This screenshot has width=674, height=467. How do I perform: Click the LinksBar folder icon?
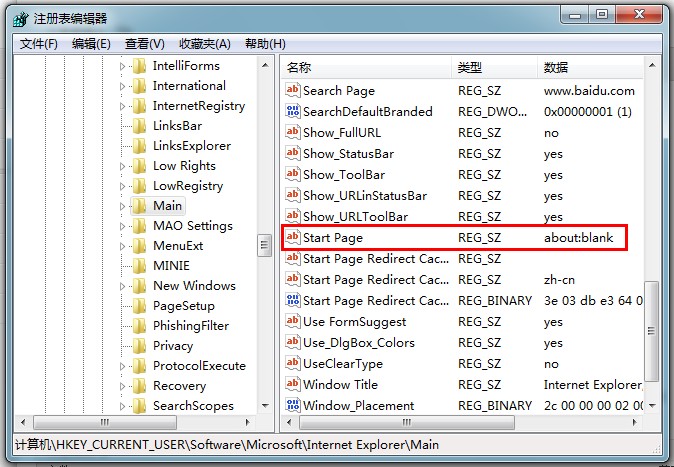139,126
